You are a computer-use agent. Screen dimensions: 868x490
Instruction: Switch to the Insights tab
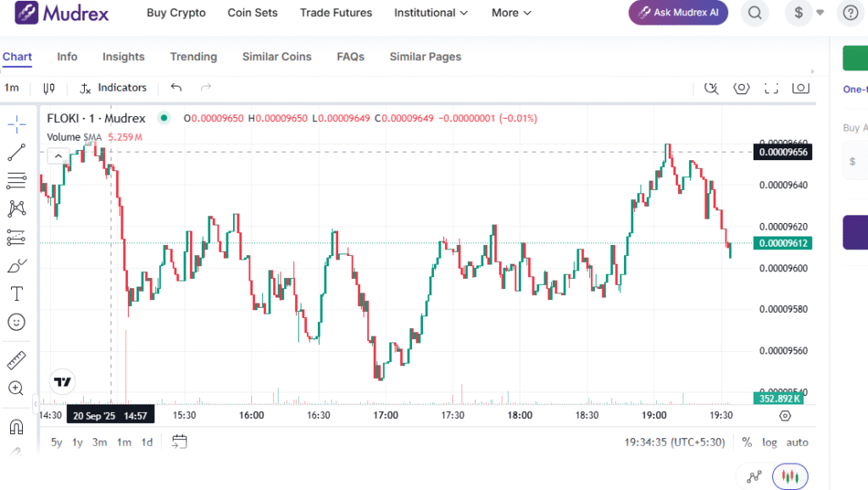[124, 57]
